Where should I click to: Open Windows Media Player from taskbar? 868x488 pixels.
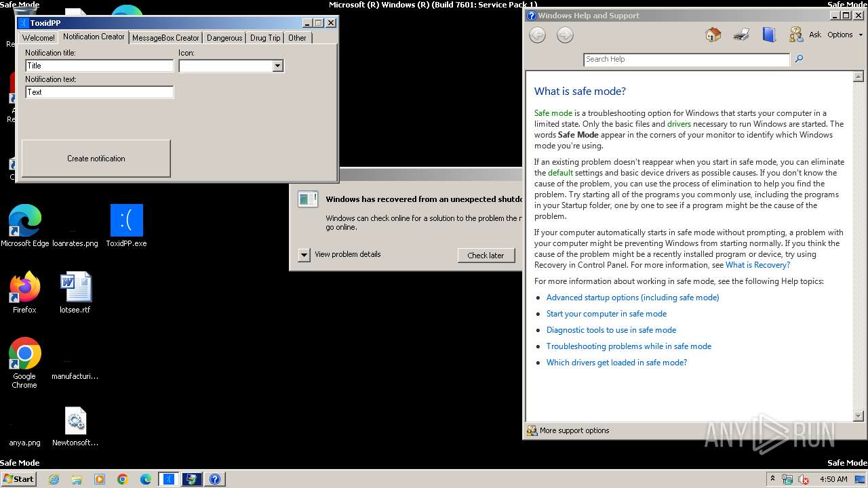tap(100, 479)
